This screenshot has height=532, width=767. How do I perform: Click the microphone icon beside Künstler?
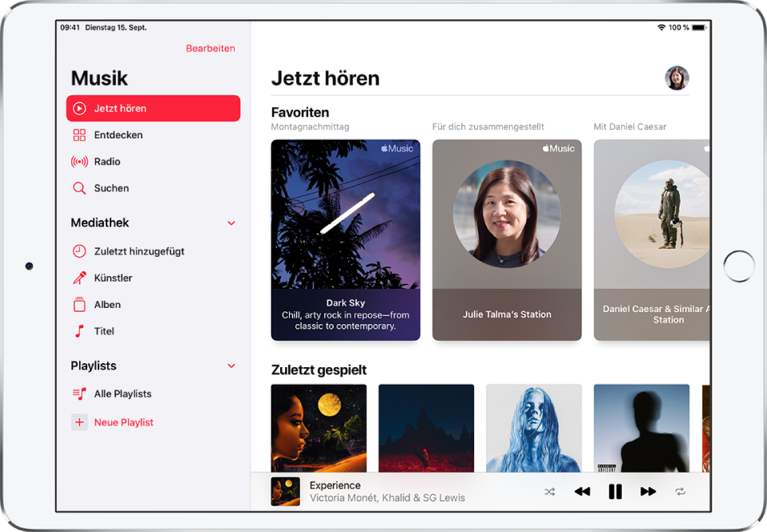point(79,278)
